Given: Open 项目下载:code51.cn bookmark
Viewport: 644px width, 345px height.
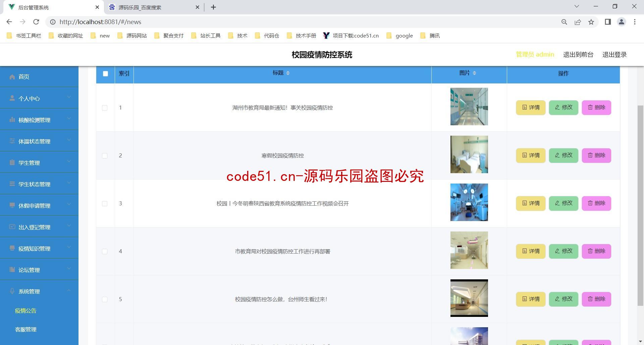Looking at the screenshot, I should [x=351, y=36].
